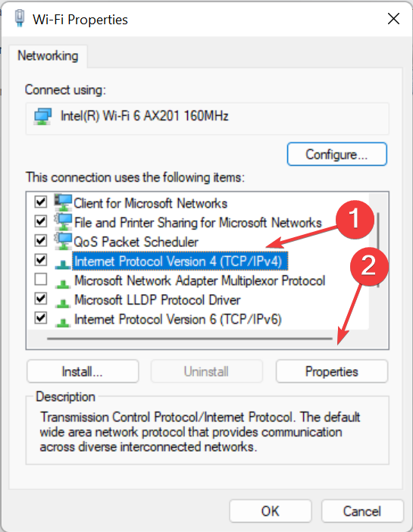Click the vertical scrollbar in items list
The width and height of the screenshot is (413, 532).
(x=378, y=250)
